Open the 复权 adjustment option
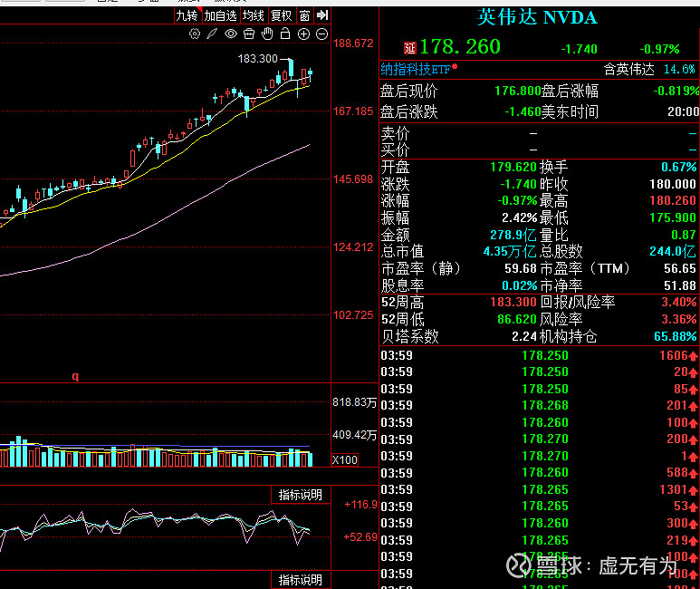The image size is (700, 589). click(x=282, y=15)
